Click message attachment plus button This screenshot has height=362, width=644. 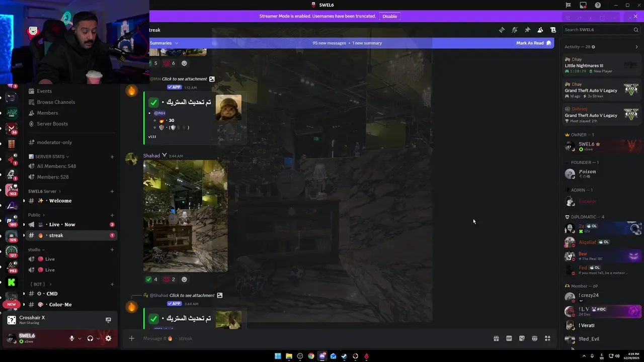tap(132, 338)
